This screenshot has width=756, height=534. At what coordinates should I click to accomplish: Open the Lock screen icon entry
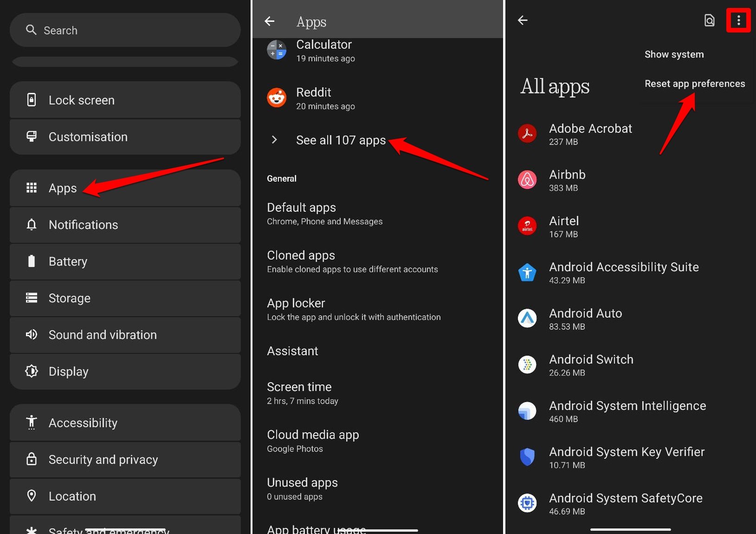tap(32, 99)
